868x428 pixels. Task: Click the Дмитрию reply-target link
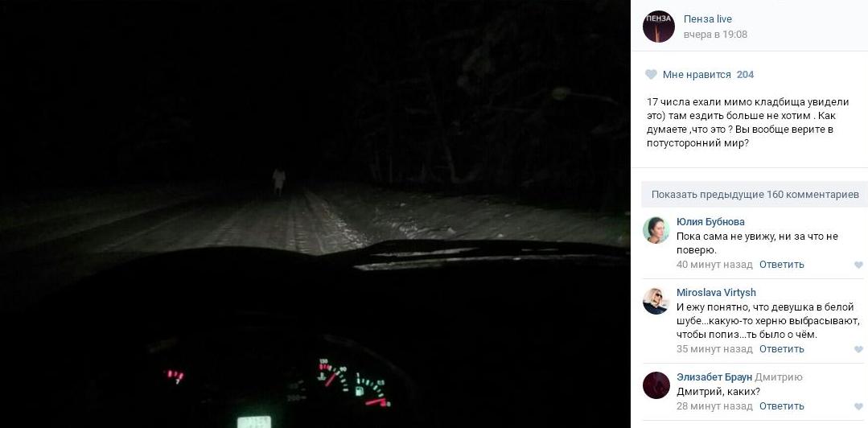(x=779, y=377)
